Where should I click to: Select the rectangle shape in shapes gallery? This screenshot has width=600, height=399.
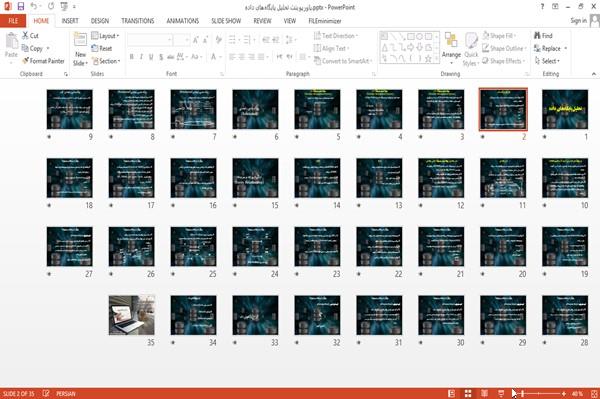(x=411, y=37)
